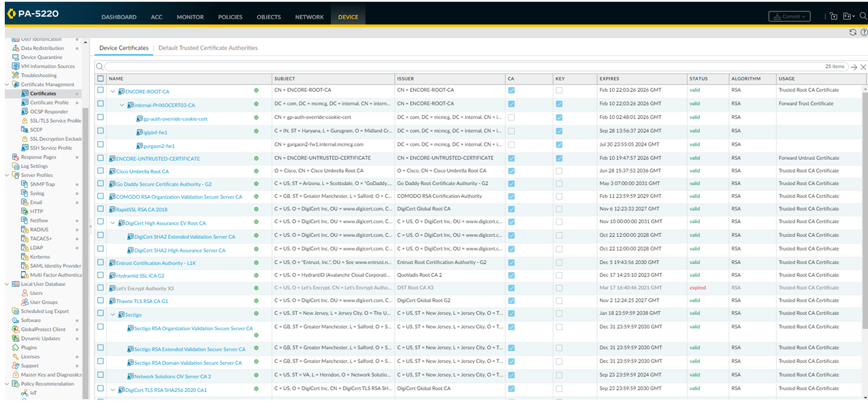Select SCEP icon in sidebar
This screenshot has width=868, height=403.
coord(25,129)
